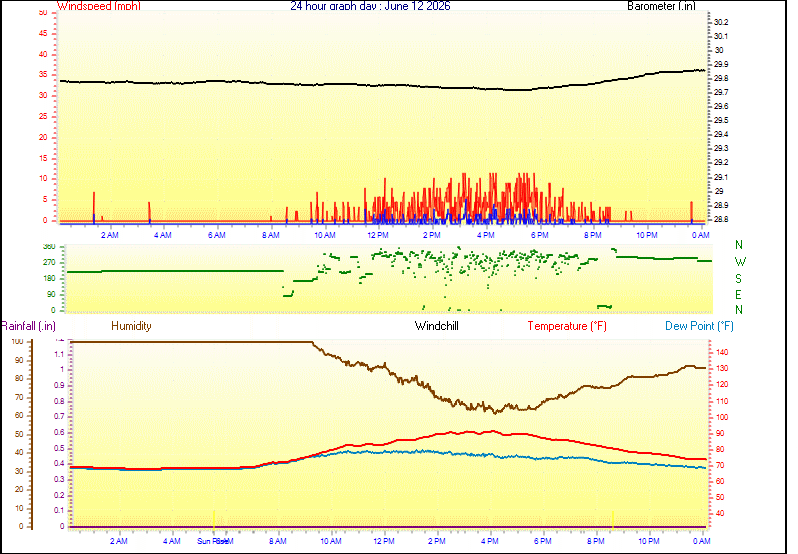Viewport: 798px width, 554px height.
Task: Click barometer scale value "29.9"
Action: [721, 64]
